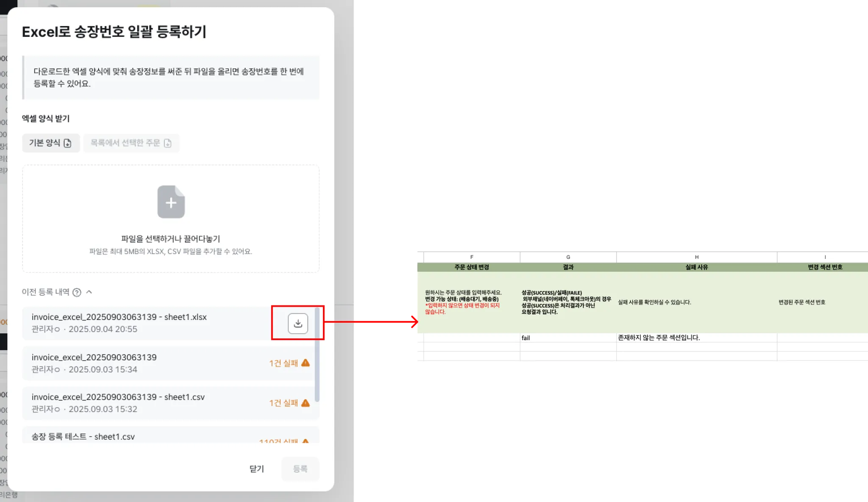Click 1건 실패 link on 15:34 entry
The width and height of the screenshot is (868, 502).
coord(283,363)
